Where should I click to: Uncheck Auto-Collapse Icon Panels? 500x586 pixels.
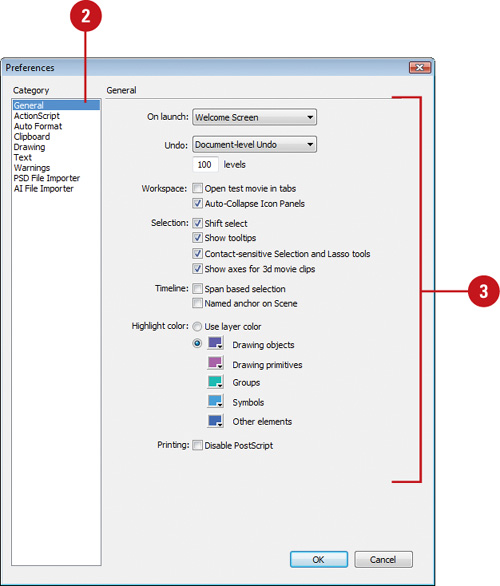coord(197,203)
